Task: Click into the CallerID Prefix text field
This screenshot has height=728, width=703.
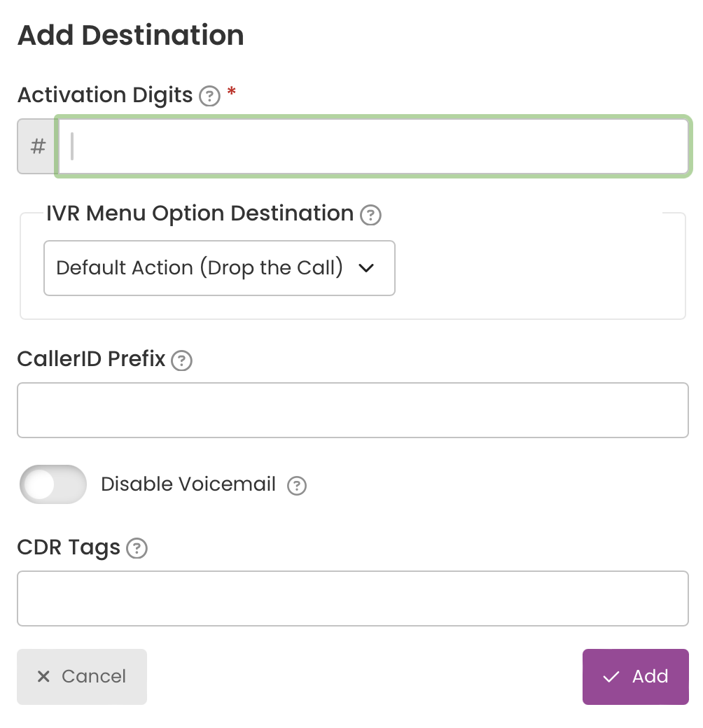Action: click(353, 410)
